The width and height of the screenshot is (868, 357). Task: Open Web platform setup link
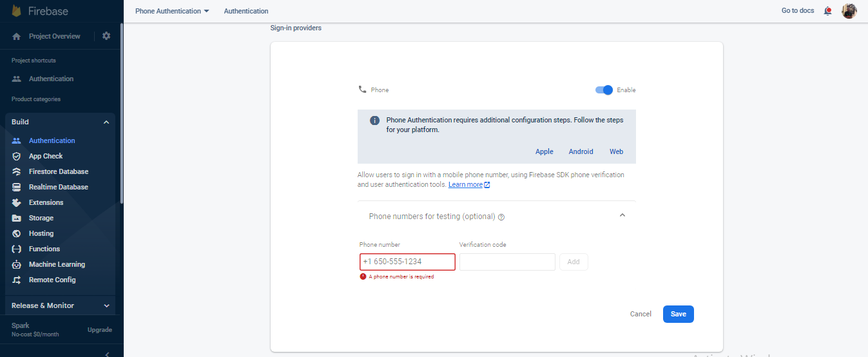[617, 151]
